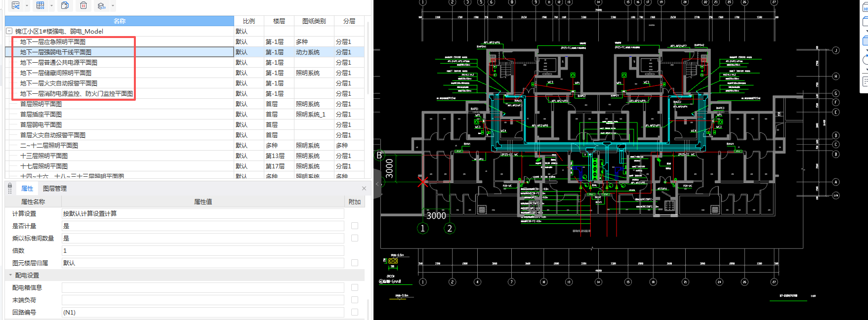Toggle the 附加 checkbox for 回路编号

click(x=355, y=312)
